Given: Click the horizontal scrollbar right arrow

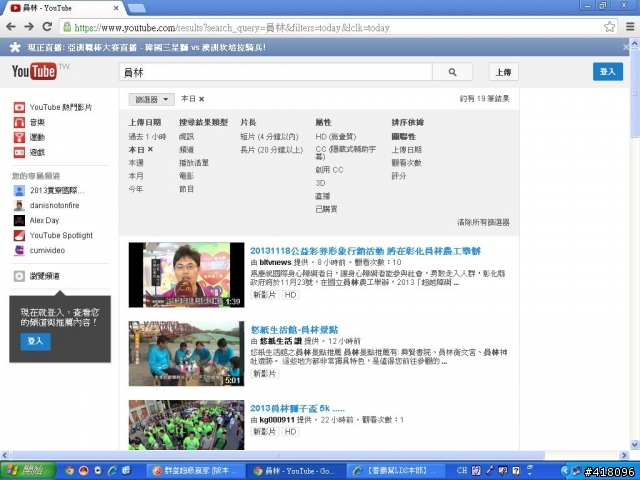Looking at the screenshot, I should pyautogui.click(x=624, y=455).
